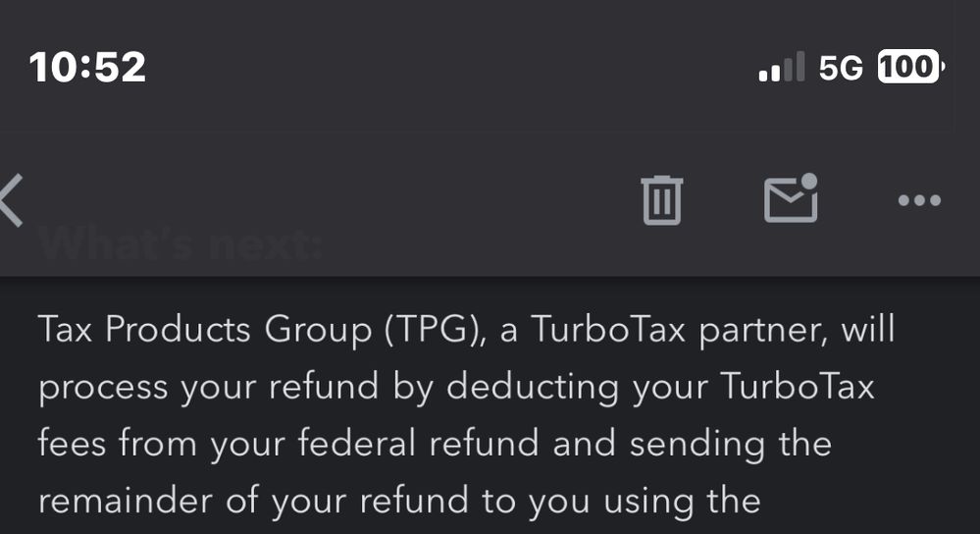Viewport: 980px width, 534px height.
Task: Tap the "(TPG)" abbreviation in the email
Action: click(427, 331)
